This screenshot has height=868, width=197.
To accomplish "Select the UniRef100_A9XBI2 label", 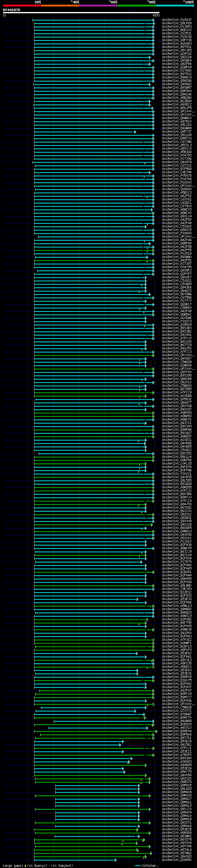I will click(x=176, y=104).
